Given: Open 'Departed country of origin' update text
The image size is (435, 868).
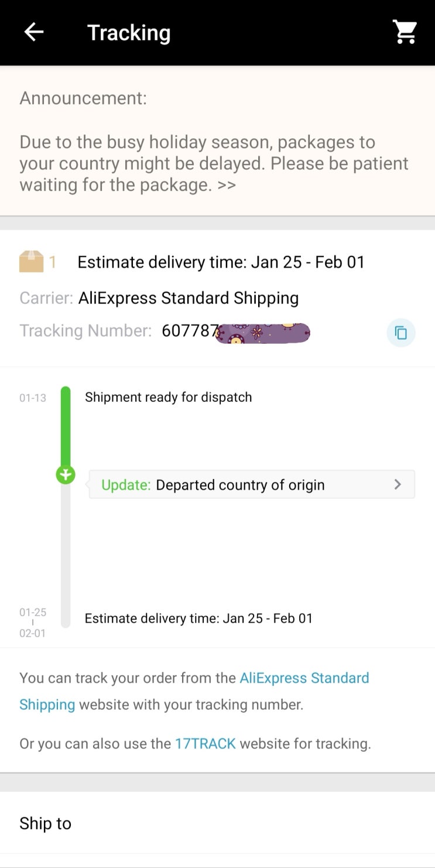Looking at the screenshot, I should (240, 485).
